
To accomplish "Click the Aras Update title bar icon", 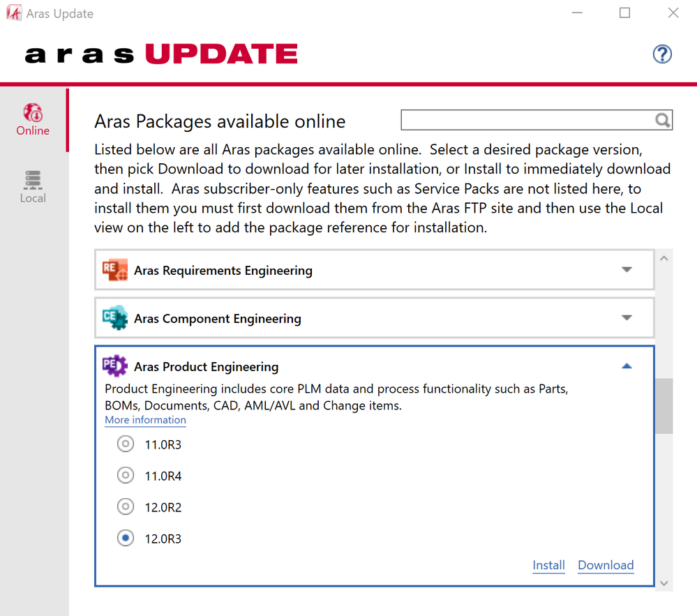I will click(14, 13).
